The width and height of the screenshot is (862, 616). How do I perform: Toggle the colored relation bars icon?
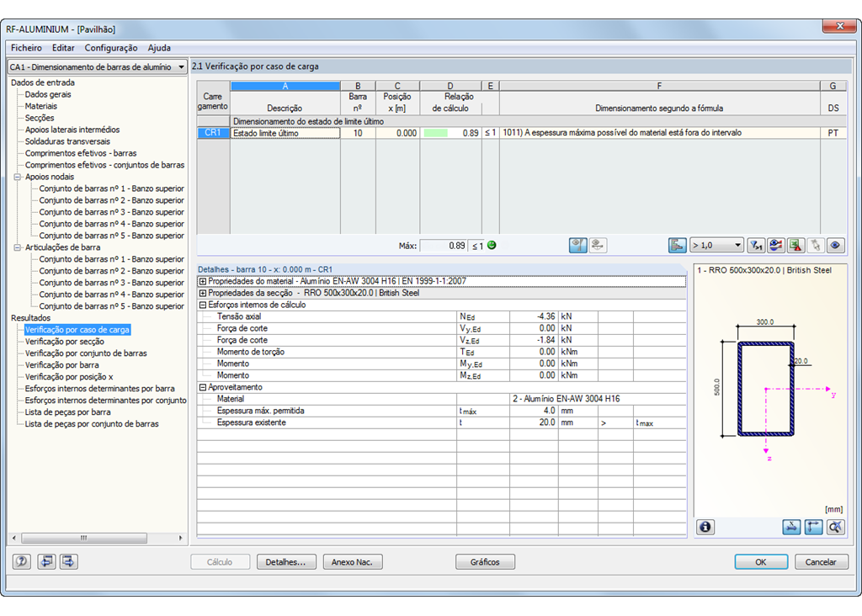[x=678, y=246]
